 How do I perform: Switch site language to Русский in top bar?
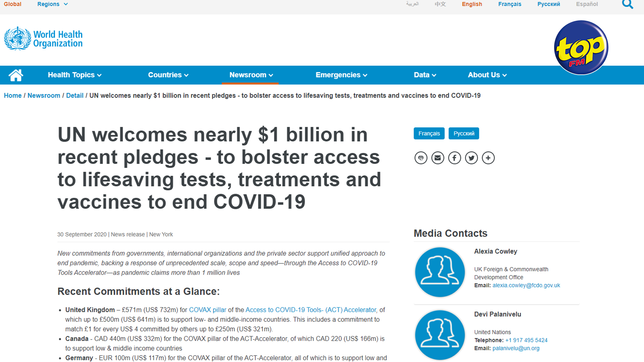tap(548, 4)
